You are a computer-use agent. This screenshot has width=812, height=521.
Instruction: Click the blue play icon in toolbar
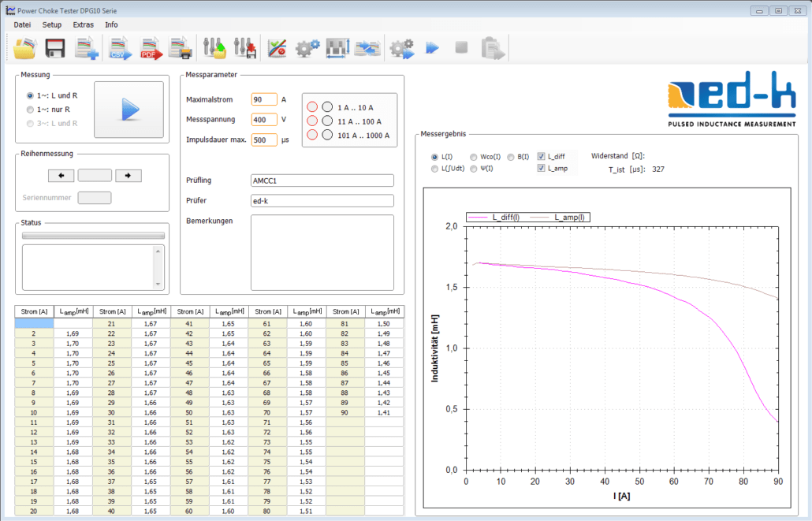(432, 49)
